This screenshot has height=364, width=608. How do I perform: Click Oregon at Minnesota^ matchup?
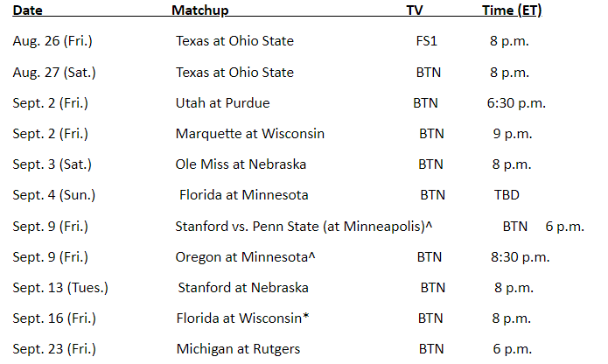pyautogui.click(x=245, y=257)
